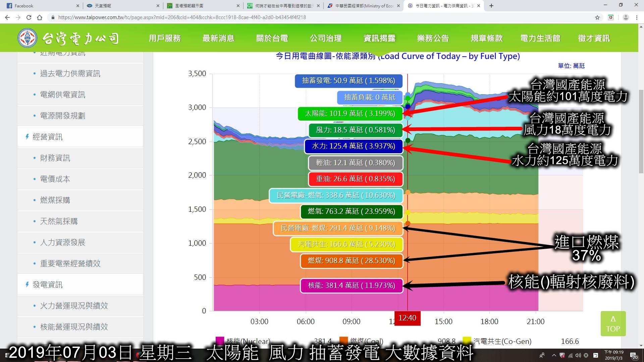Image resolution: width=644 pixels, height=362 pixels.
Task: Open the 資訊揭露 menu
Action: (x=379, y=38)
